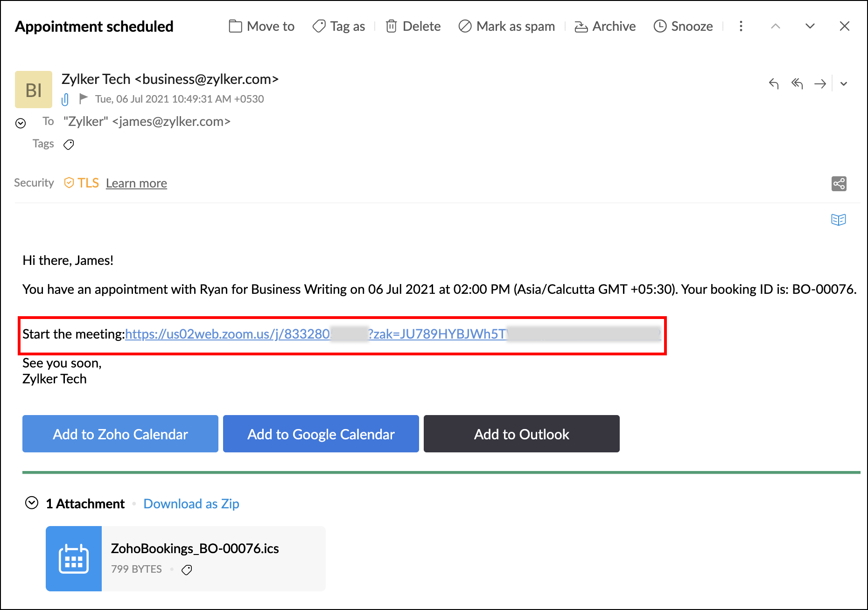
Task: Delete this email with the trash button
Action: (x=413, y=26)
